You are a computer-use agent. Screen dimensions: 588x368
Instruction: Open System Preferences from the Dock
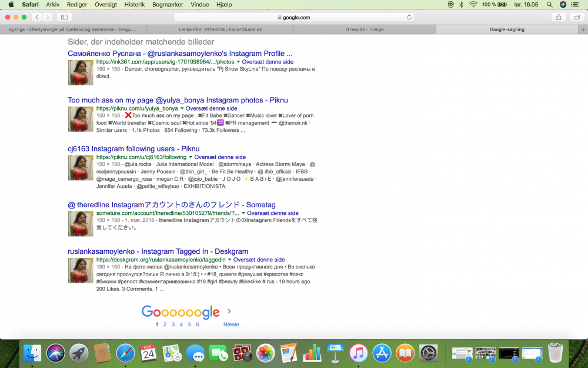pos(428,353)
